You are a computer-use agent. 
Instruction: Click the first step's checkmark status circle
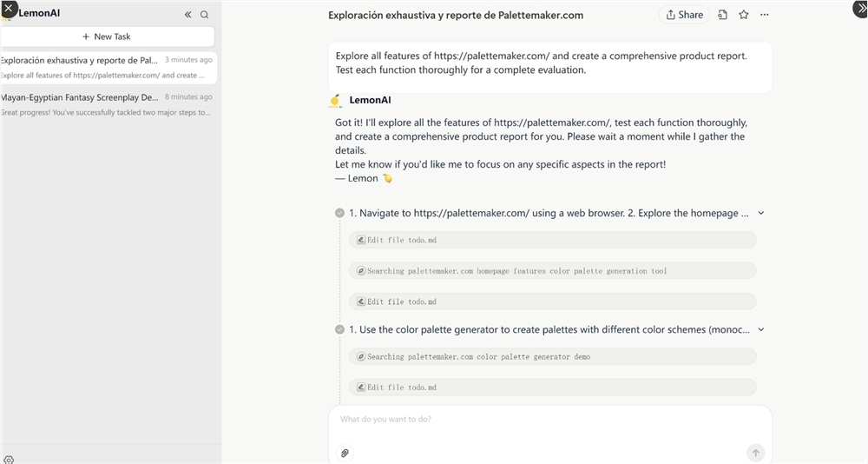click(x=339, y=213)
